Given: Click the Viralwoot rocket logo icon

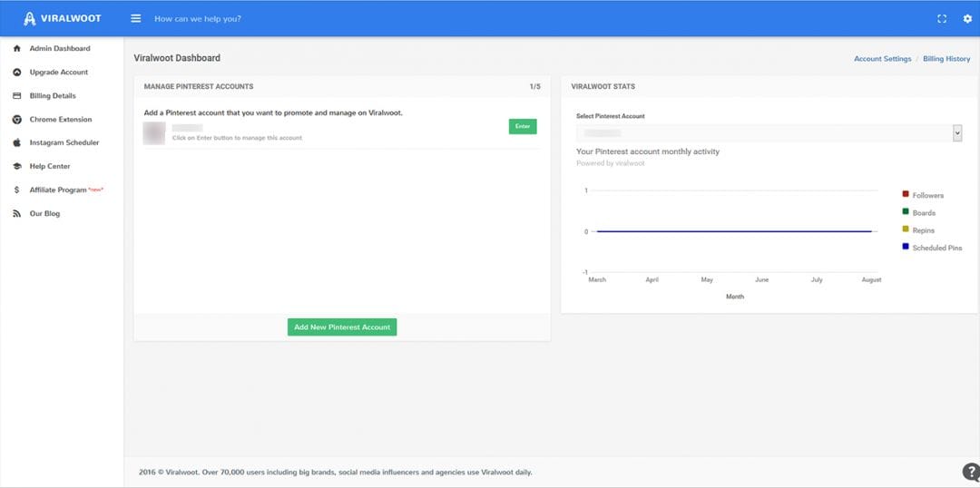Looking at the screenshot, I should point(30,18).
